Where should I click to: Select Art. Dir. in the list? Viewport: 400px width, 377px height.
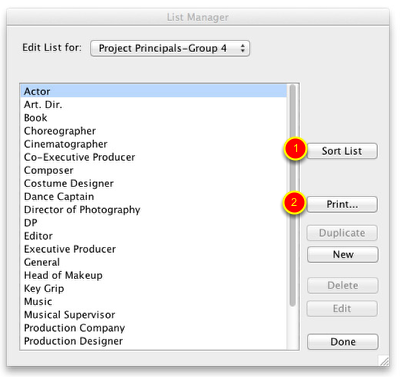click(x=154, y=105)
